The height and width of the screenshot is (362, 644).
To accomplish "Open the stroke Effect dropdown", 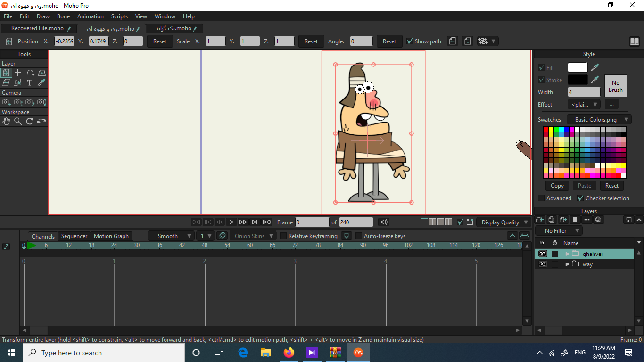I will pos(584,104).
